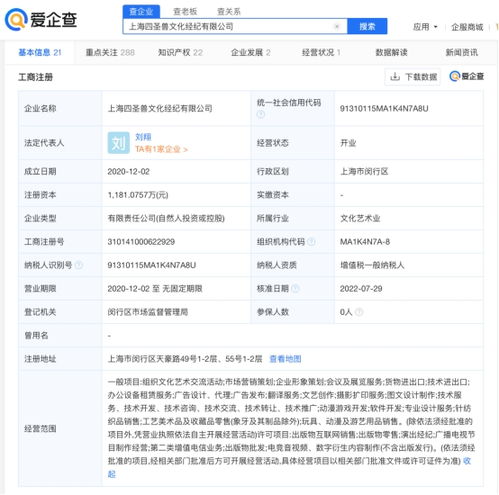Open legal representative 刘翔 profile link

pos(143,137)
